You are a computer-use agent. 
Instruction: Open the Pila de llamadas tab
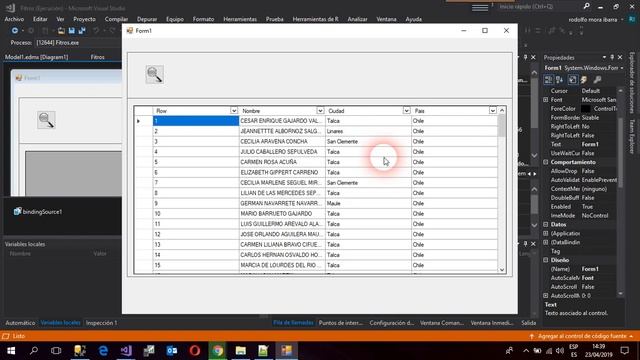293,323
